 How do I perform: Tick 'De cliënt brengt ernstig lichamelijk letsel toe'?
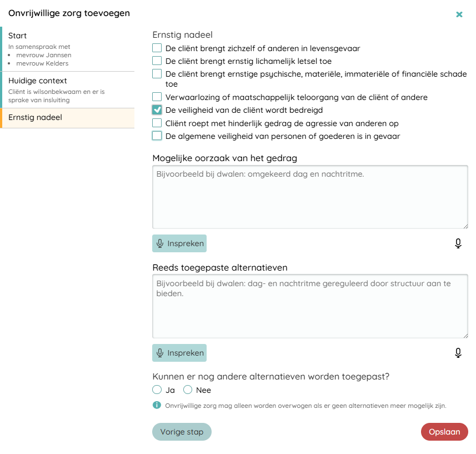coord(157,61)
